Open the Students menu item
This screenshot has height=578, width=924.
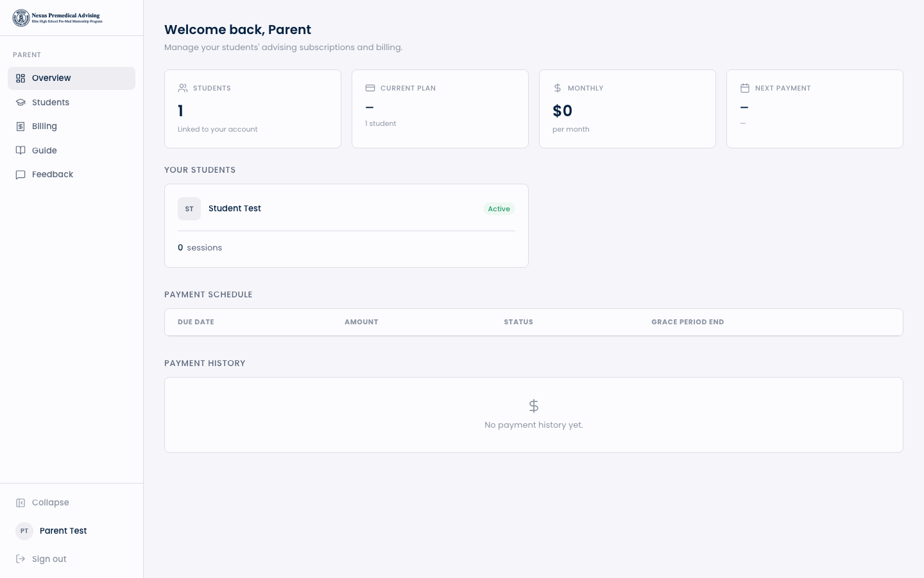51,103
